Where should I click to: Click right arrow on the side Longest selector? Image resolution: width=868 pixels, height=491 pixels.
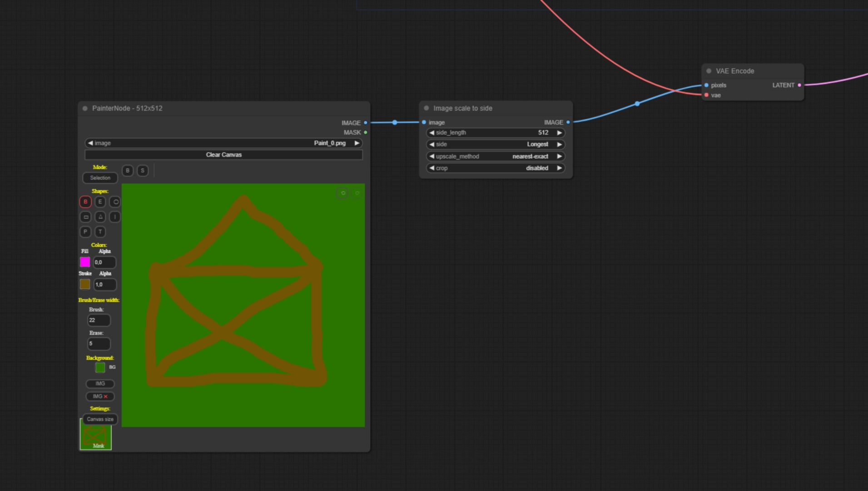[x=560, y=145]
